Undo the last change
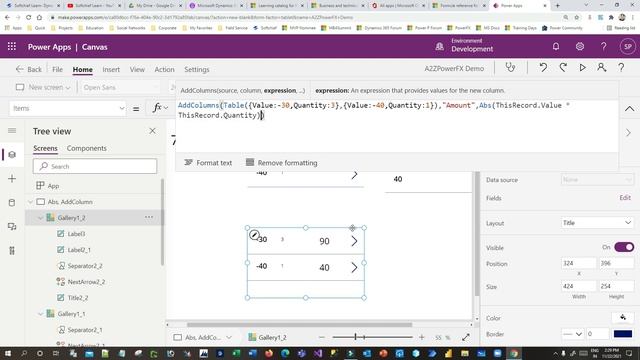This screenshot has height=360, width=640. click(x=543, y=67)
